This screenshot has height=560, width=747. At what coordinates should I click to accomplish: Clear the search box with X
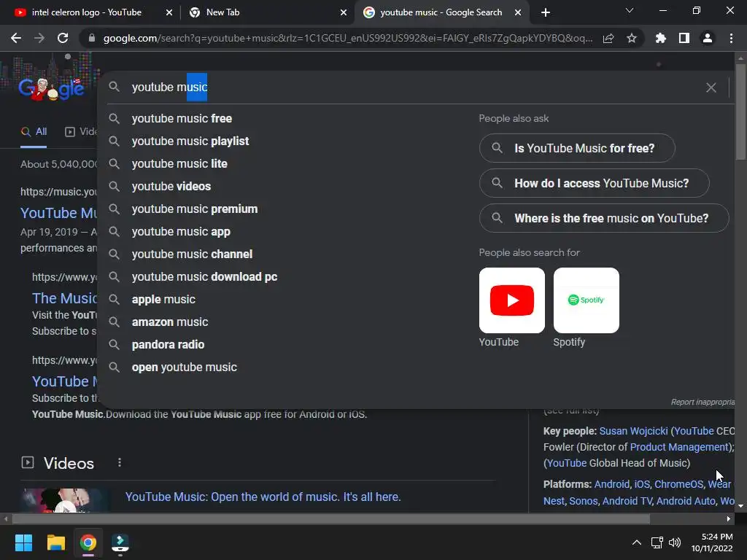coord(711,87)
